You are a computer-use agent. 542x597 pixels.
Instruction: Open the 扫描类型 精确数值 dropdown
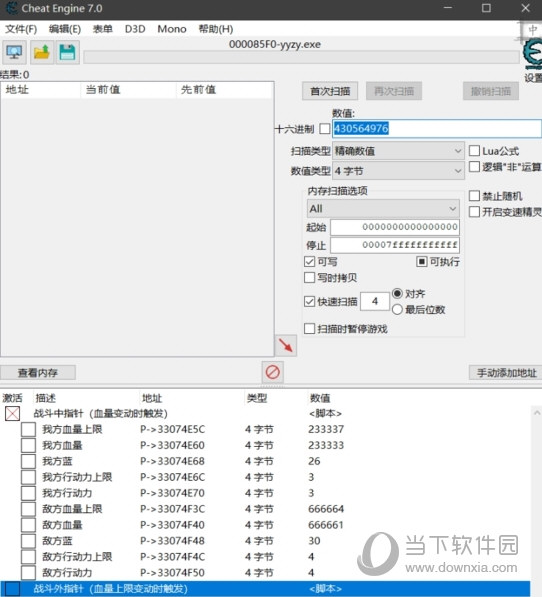[x=398, y=151]
